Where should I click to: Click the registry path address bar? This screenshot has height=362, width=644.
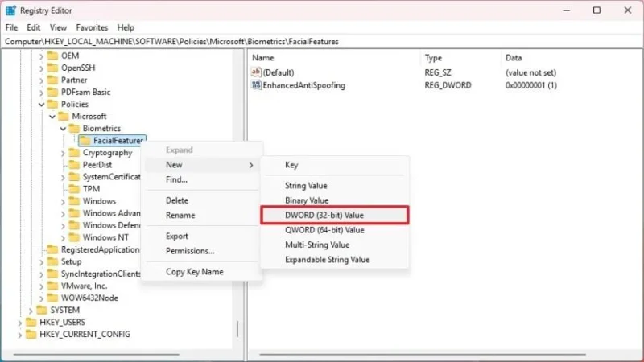(322, 42)
